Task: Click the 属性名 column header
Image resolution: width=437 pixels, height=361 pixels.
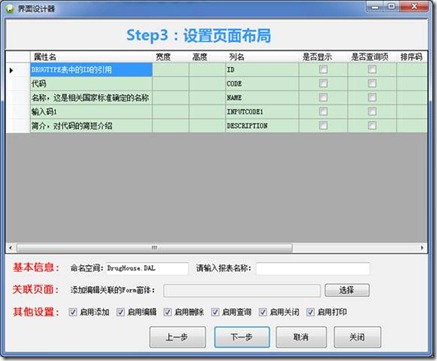Action: pyautogui.click(x=91, y=57)
